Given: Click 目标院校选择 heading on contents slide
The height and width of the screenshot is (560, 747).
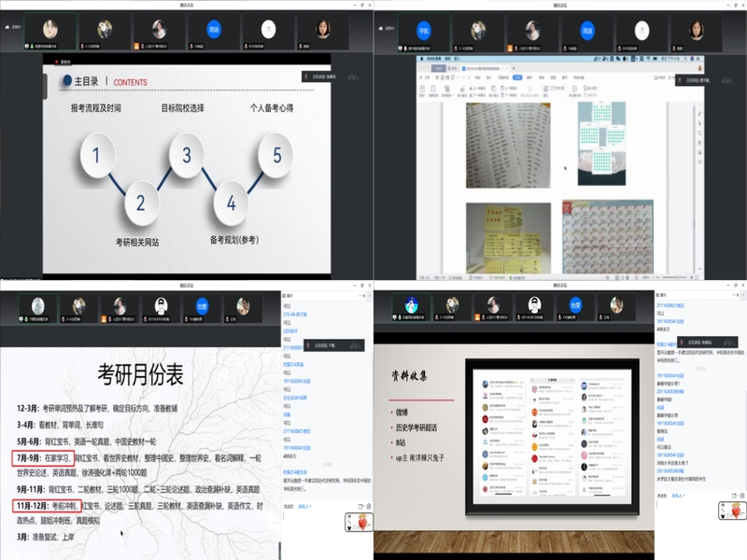Looking at the screenshot, I should point(182,108).
